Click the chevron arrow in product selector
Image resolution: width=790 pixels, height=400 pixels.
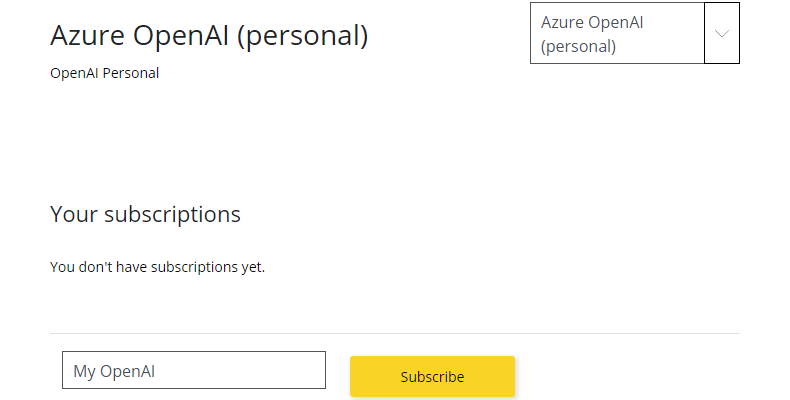[721, 34]
